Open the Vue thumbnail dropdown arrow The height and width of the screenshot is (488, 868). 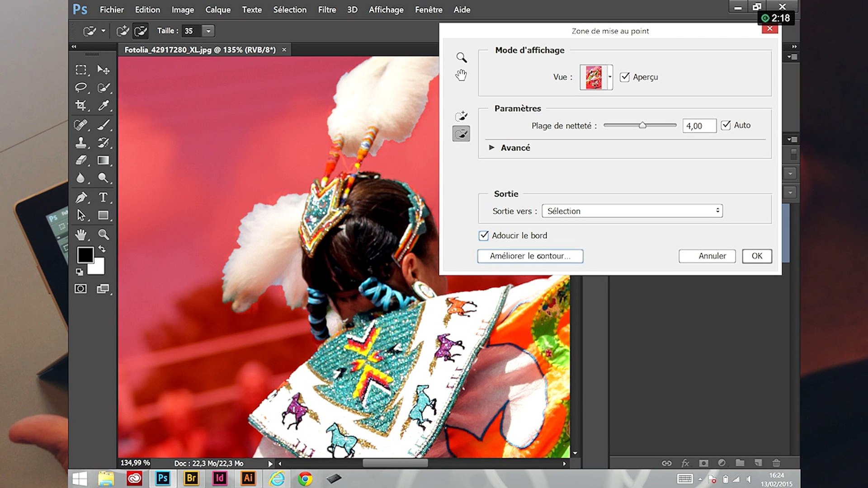click(610, 77)
